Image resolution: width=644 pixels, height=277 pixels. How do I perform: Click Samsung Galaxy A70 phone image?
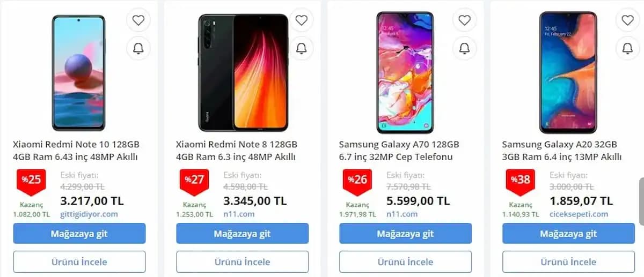(405, 72)
